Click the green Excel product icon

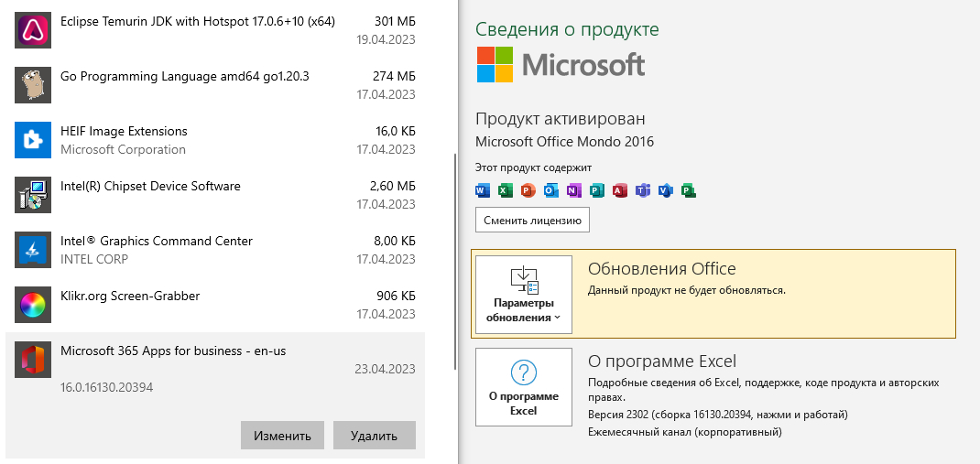point(506,190)
